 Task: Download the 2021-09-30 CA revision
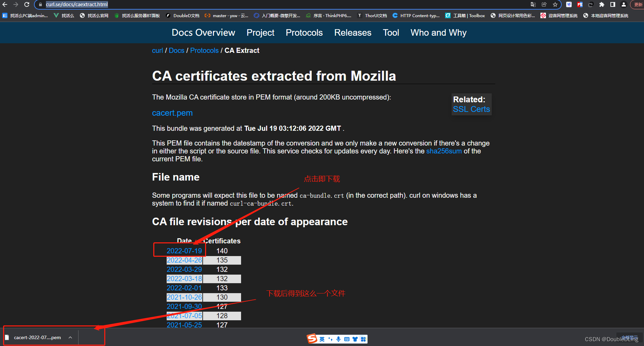point(184,307)
